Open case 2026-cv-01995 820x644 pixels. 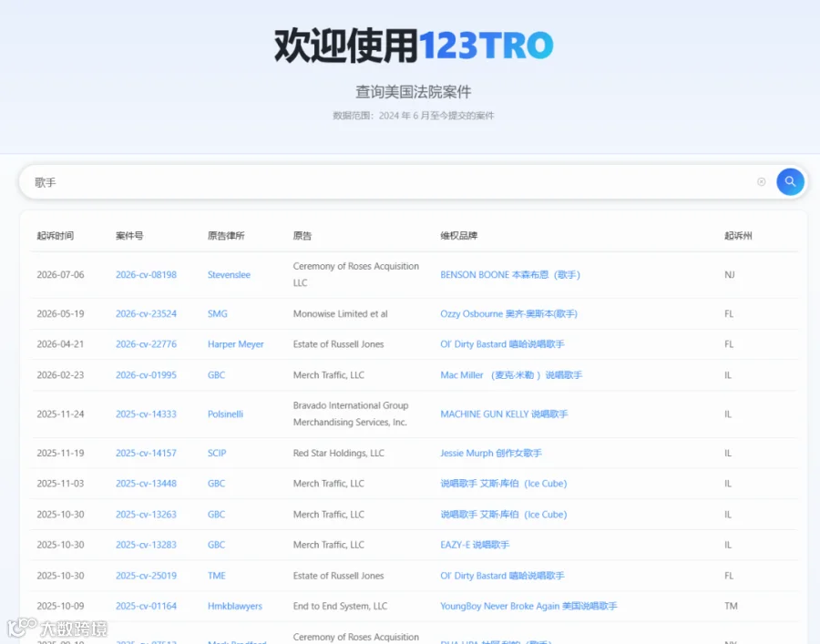coord(146,374)
